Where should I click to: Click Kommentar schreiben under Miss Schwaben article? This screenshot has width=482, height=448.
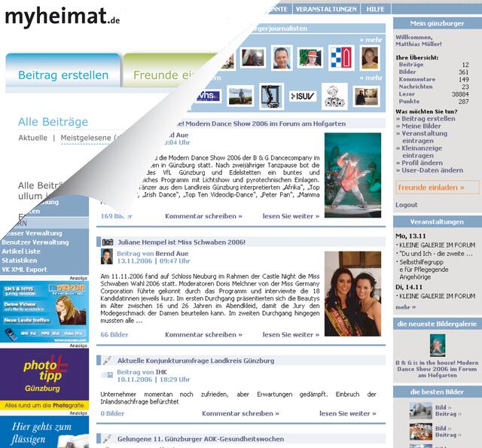click(203, 334)
